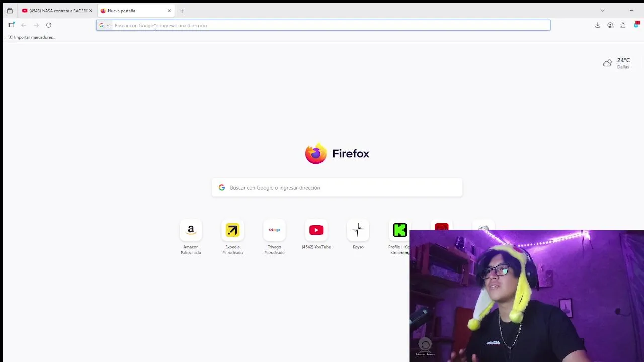Click the Expedia label text
Viewport: 644px width, 362px height.
(x=232, y=247)
